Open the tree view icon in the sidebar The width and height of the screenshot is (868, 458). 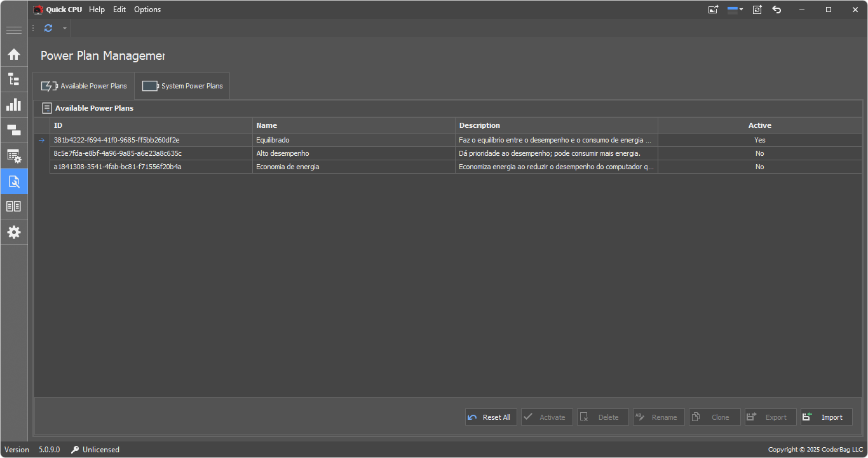click(x=14, y=80)
